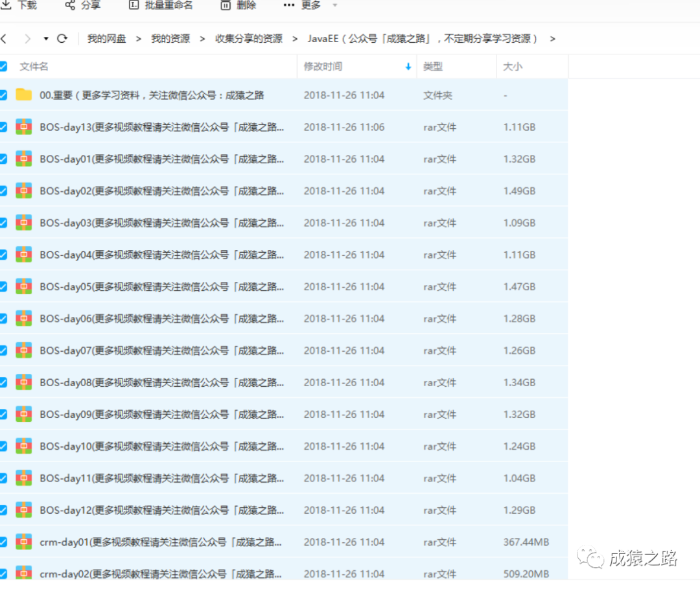700x589 pixels.
Task: Click the blue sort direction arrow
Action: 408,67
